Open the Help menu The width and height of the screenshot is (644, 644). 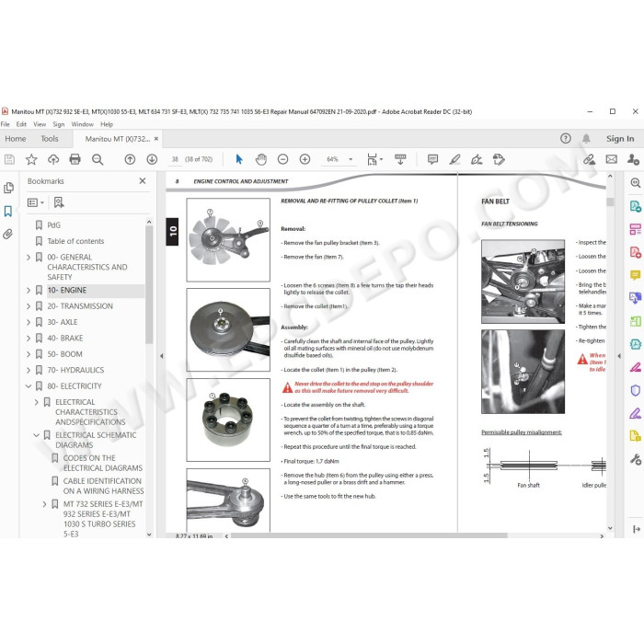tap(107, 124)
